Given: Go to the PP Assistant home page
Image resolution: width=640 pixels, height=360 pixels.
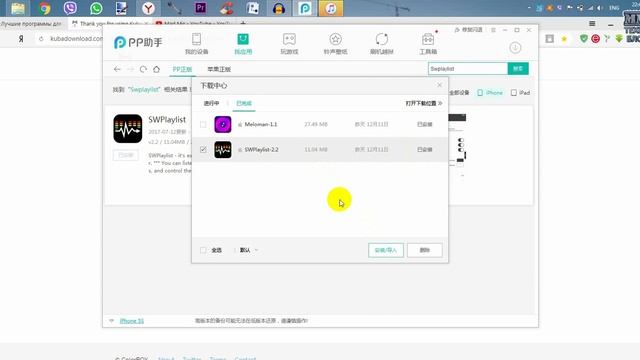Looking at the screenshot, I should (x=156, y=69).
